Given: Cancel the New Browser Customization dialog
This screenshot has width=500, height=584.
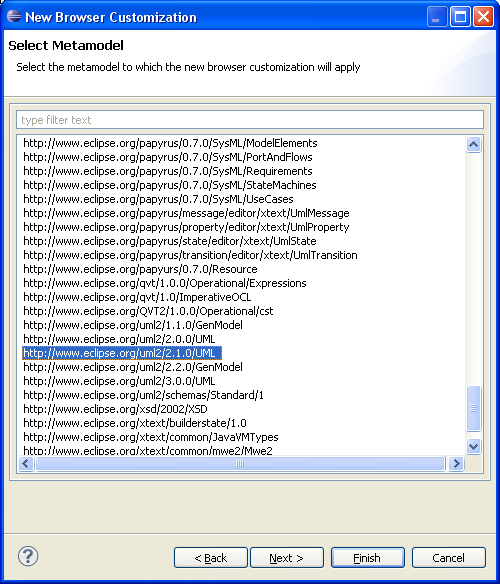Looking at the screenshot, I should pyautogui.click(x=449, y=558).
